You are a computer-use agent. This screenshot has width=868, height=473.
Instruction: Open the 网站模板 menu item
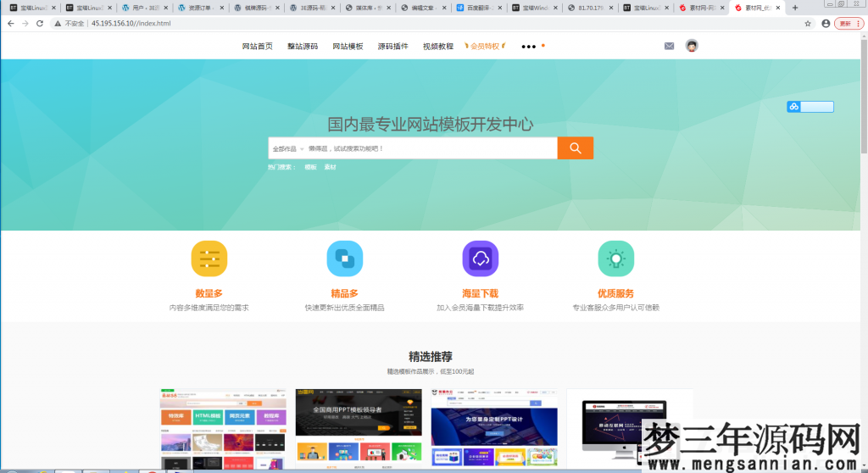click(x=348, y=47)
